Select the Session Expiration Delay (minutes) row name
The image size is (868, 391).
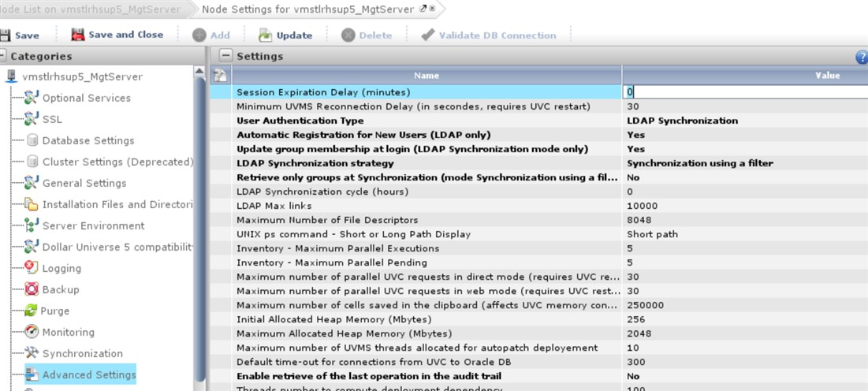pyautogui.click(x=323, y=92)
